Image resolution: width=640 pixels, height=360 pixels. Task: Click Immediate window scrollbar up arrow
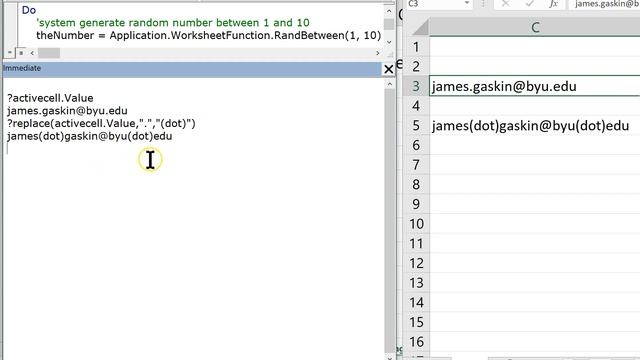click(390, 84)
